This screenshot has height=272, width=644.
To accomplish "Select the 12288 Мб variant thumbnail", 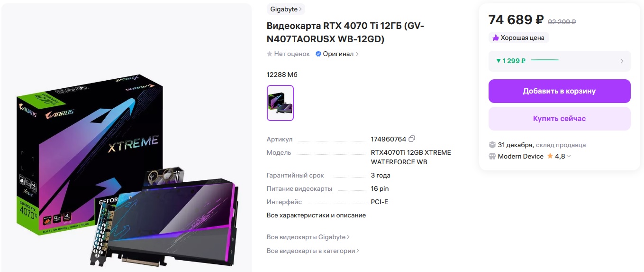I will [280, 103].
